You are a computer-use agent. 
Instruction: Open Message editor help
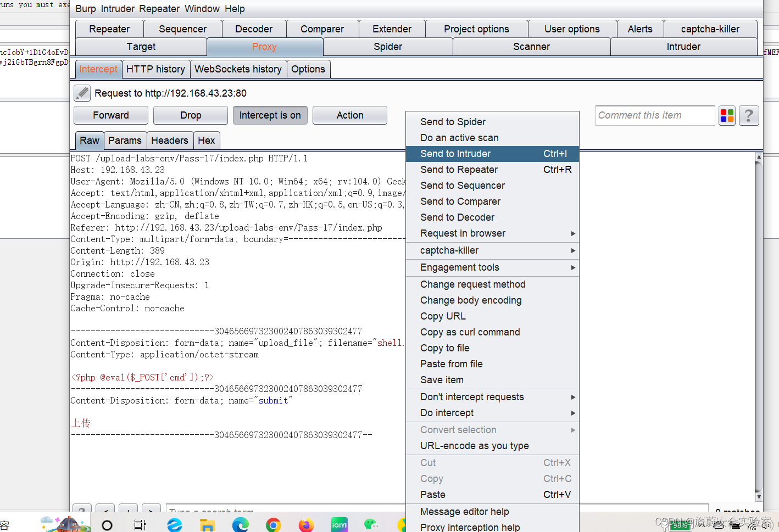[492, 512]
